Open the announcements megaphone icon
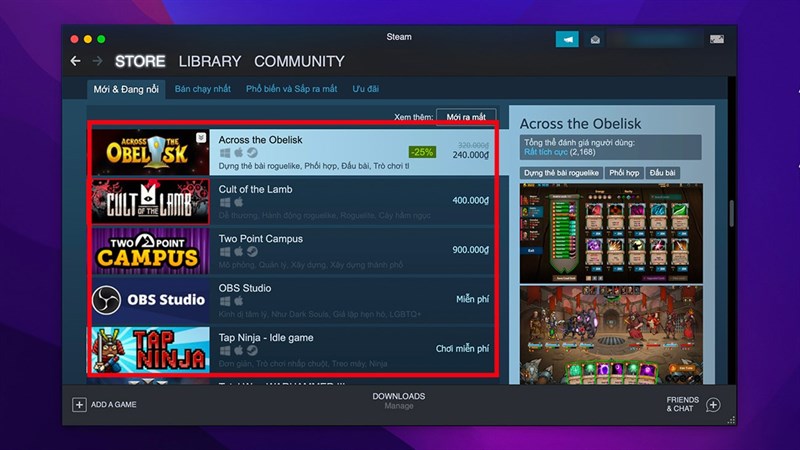Screen dimensions: 800x450 click(567, 39)
